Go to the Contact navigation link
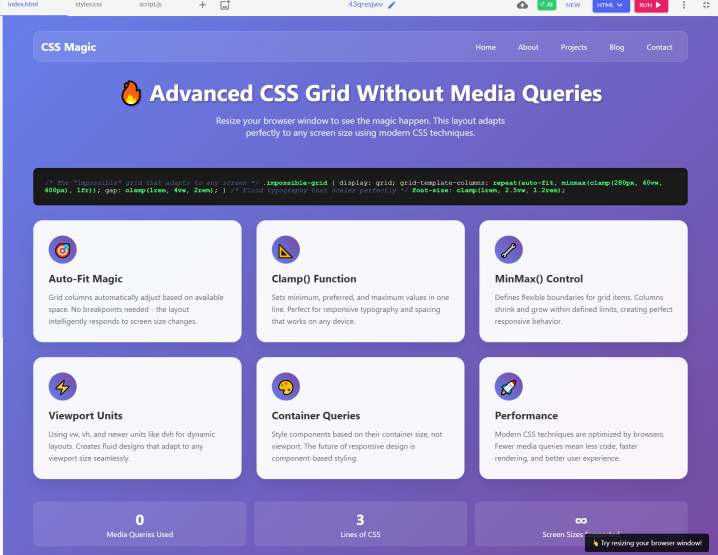 659,47
